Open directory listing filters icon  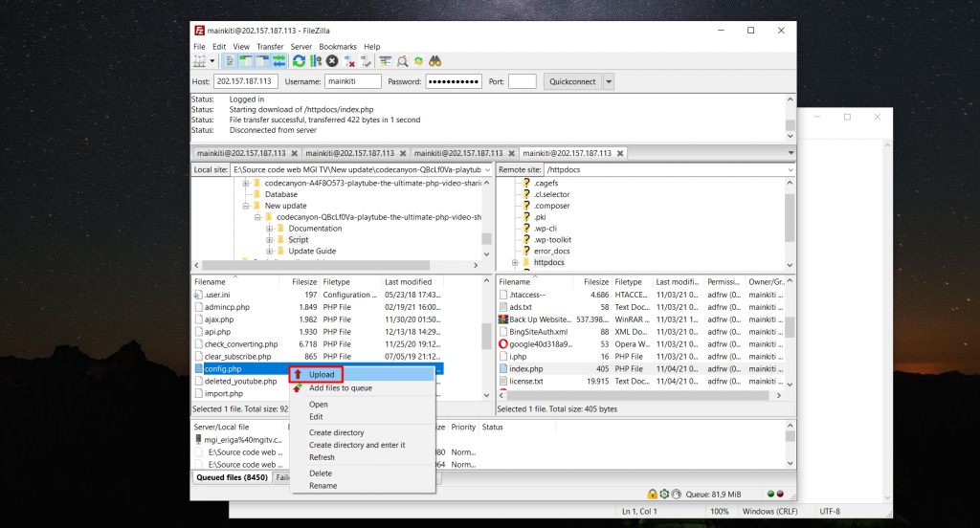point(386,61)
